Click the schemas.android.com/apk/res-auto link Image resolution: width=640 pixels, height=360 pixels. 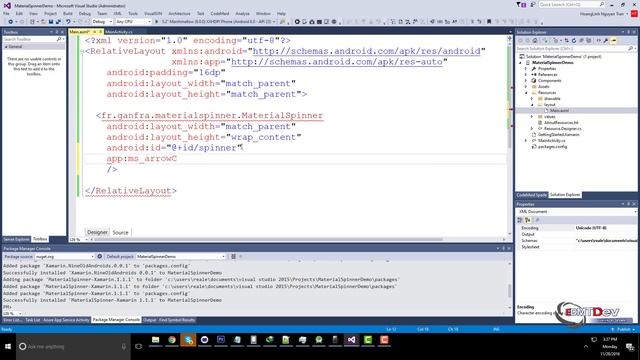(x=337, y=62)
